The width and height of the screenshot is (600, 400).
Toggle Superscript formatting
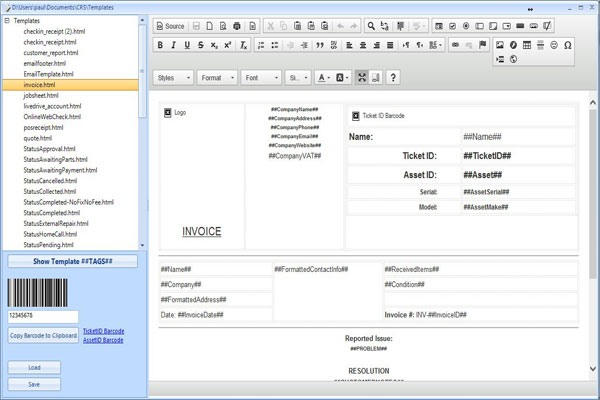(x=228, y=45)
